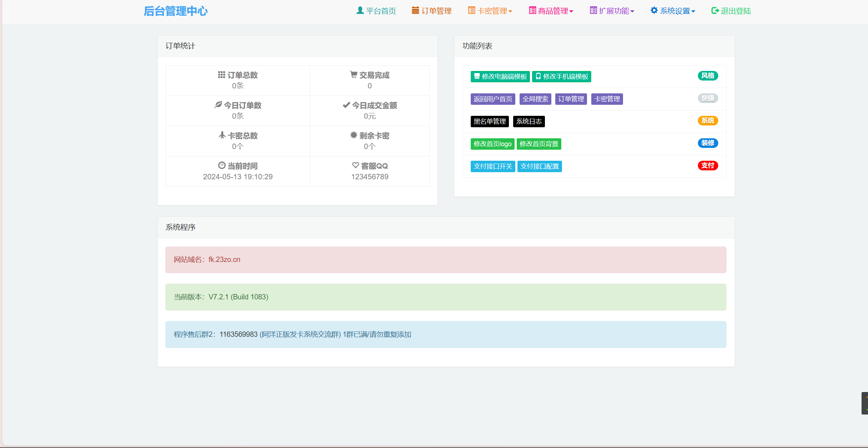Click the 全局搜索 shortcut button
868x448 pixels.
click(x=535, y=99)
